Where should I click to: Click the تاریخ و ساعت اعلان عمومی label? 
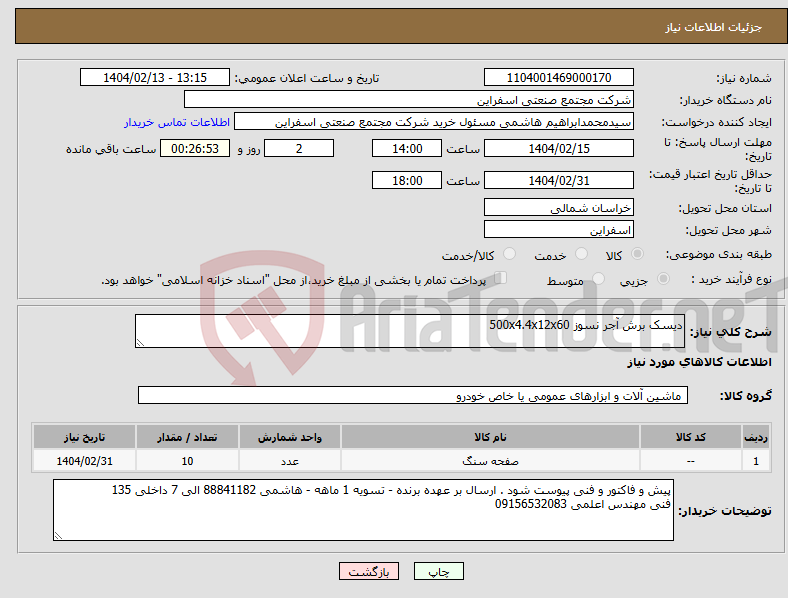pos(307,78)
